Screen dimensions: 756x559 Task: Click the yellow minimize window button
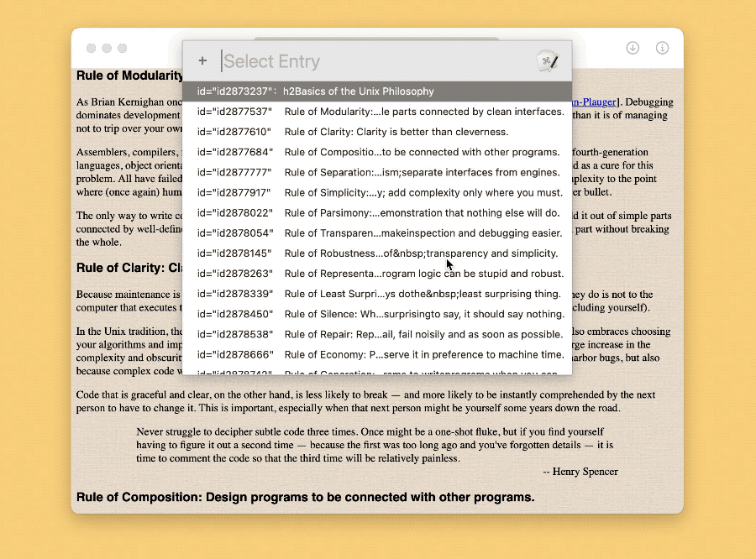click(x=107, y=48)
